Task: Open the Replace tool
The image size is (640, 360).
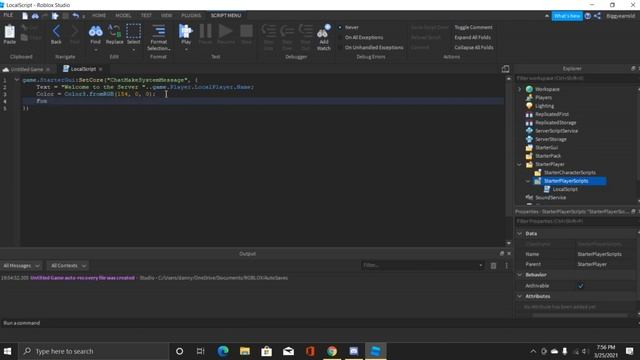Action: [x=114, y=31]
